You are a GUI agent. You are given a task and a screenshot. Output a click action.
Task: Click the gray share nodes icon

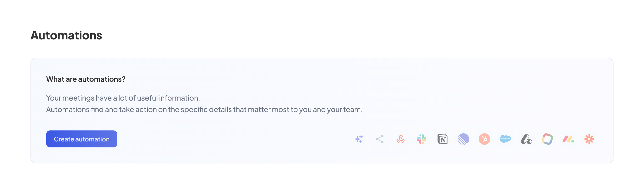379,139
